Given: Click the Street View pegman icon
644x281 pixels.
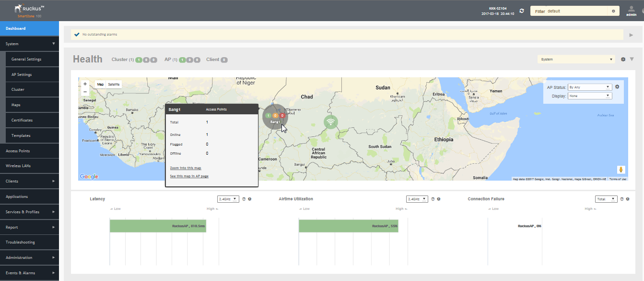Looking at the screenshot, I should (621, 170).
